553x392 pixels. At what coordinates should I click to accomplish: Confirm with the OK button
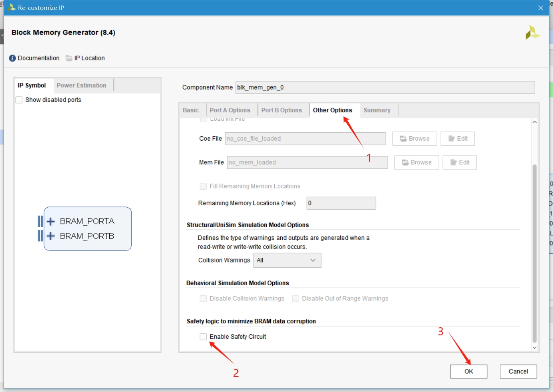[x=469, y=371]
